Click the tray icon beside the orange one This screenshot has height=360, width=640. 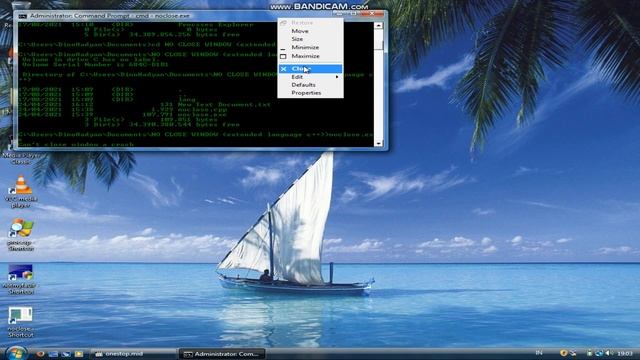tap(573, 353)
